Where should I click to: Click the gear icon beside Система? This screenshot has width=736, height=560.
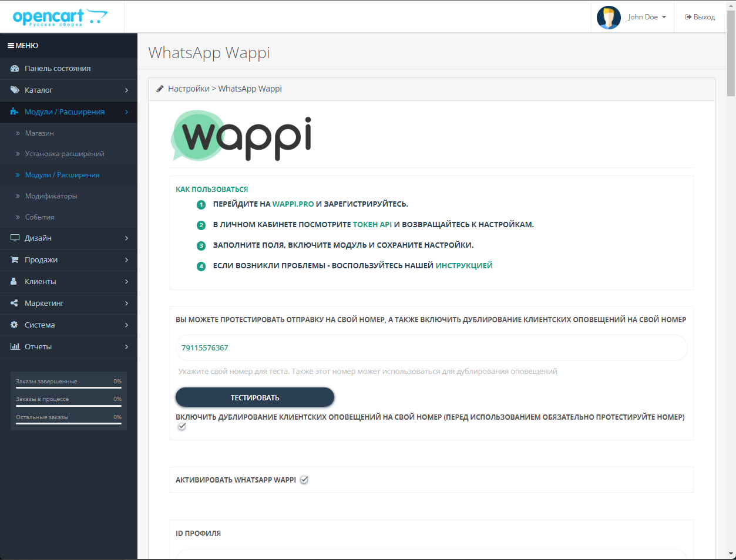(x=15, y=325)
